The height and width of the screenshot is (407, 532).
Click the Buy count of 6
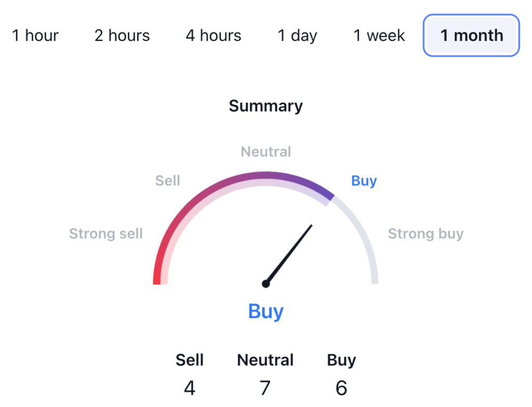(341, 388)
